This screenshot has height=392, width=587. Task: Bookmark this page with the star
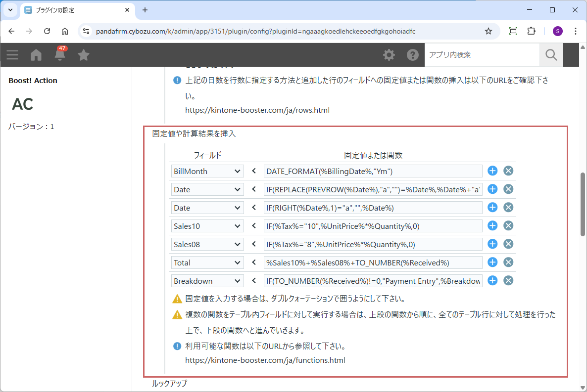click(x=488, y=31)
